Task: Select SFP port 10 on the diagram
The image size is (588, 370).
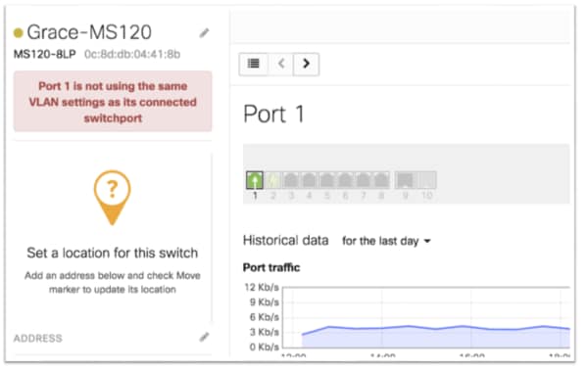Action: [426, 180]
